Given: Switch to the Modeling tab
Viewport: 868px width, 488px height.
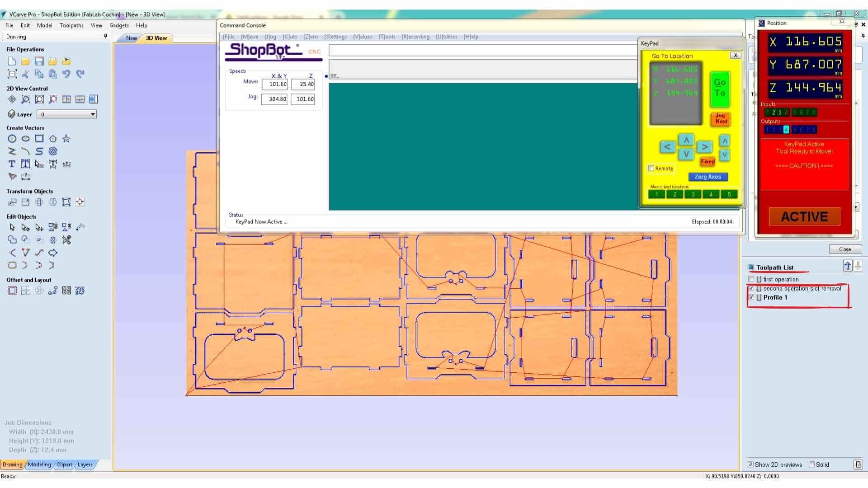Looking at the screenshot, I should coord(39,465).
